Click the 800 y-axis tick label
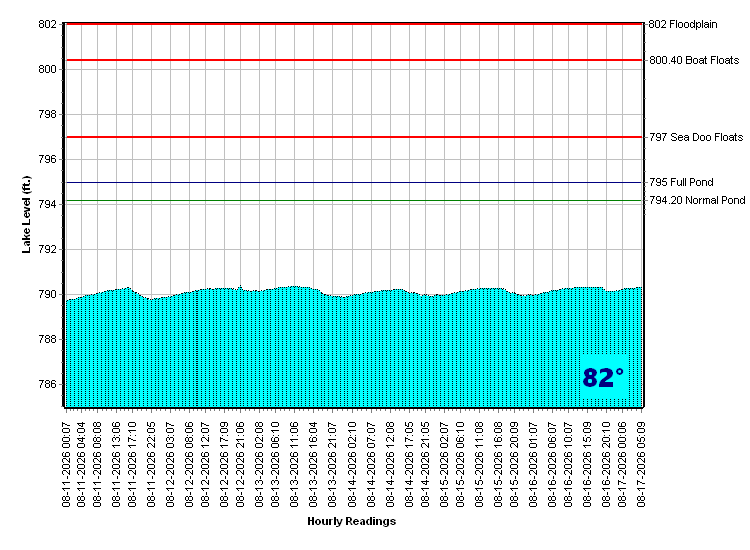The image size is (750, 550). [47, 69]
